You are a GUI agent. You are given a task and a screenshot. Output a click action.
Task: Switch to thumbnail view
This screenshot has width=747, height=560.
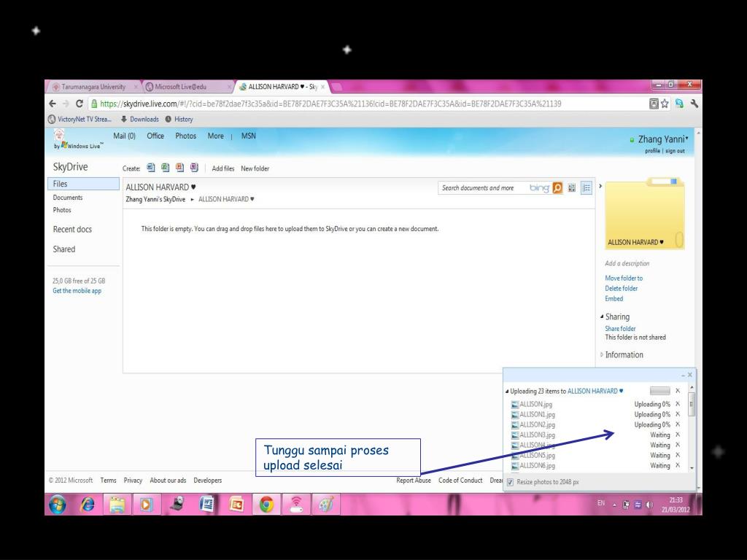572,187
